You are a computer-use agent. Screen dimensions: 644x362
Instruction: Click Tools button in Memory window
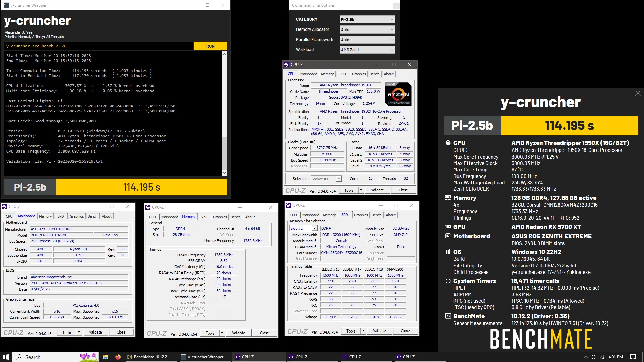[x=210, y=333]
